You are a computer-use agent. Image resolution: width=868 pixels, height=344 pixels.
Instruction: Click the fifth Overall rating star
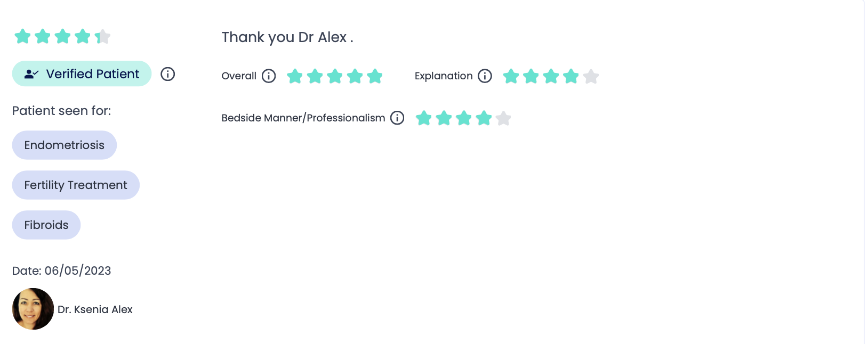375,76
